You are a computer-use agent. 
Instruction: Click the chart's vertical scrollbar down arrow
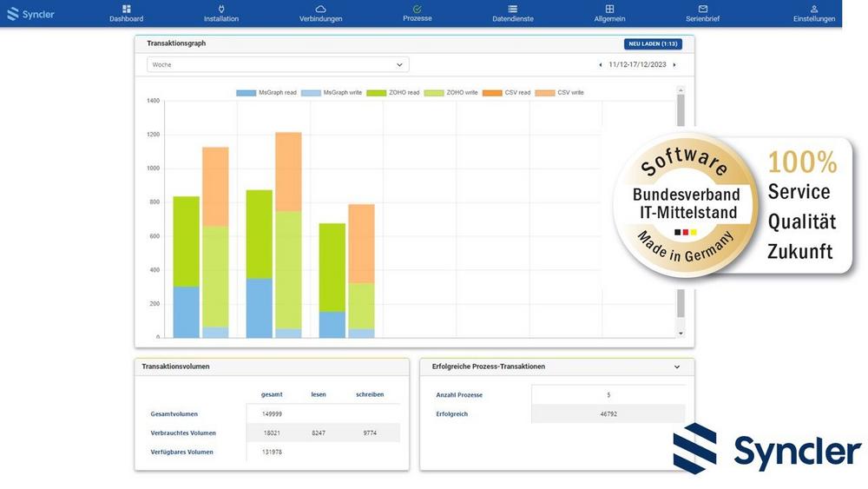click(x=681, y=333)
